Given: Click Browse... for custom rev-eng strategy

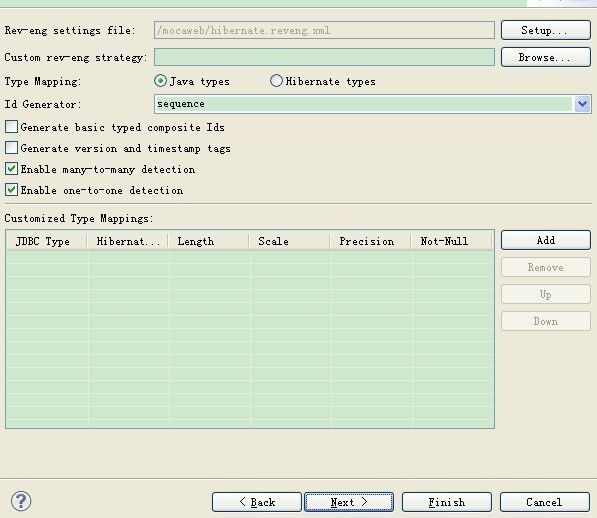Looking at the screenshot, I should coord(546,57).
